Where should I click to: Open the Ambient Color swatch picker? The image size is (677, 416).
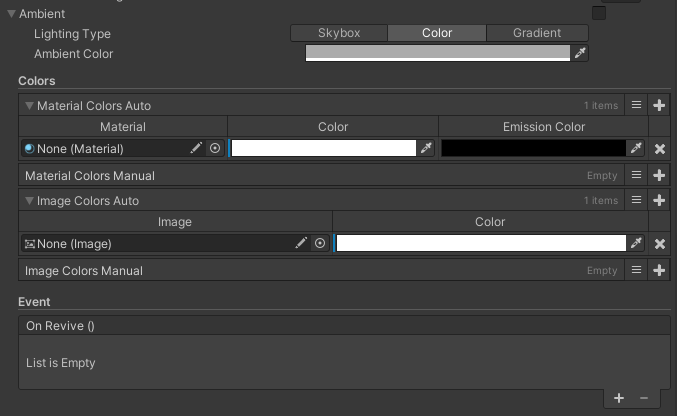tap(438, 53)
